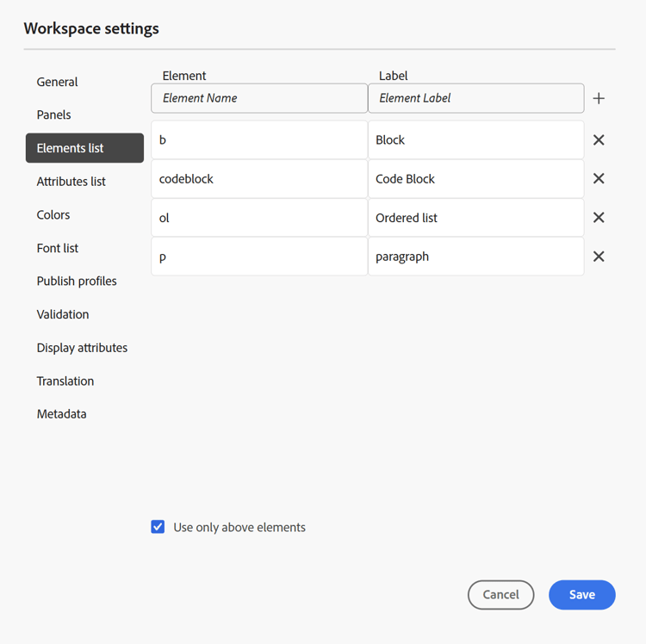Image resolution: width=646 pixels, height=644 pixels.
Task: Remove the 'b' Block element row
Action: (x=599, y=140)
